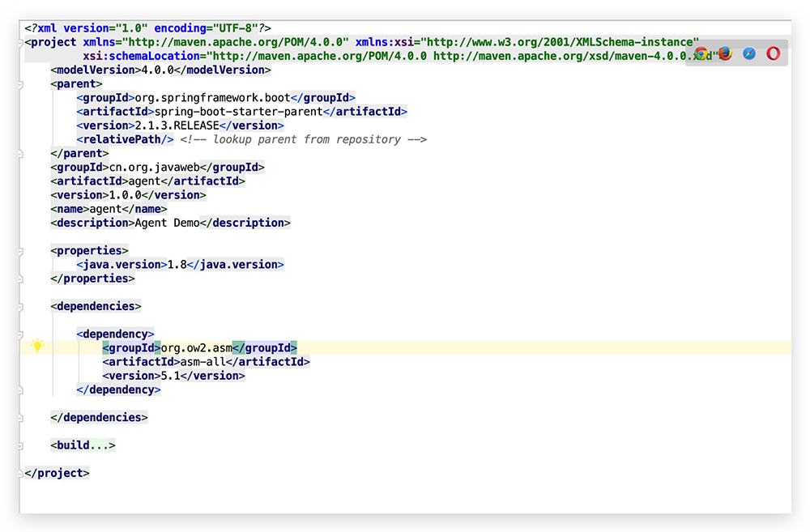The width and height of the screenshot is (810, 532).
Task: Open the file in Safari browser
Action: tap(749, 53)
